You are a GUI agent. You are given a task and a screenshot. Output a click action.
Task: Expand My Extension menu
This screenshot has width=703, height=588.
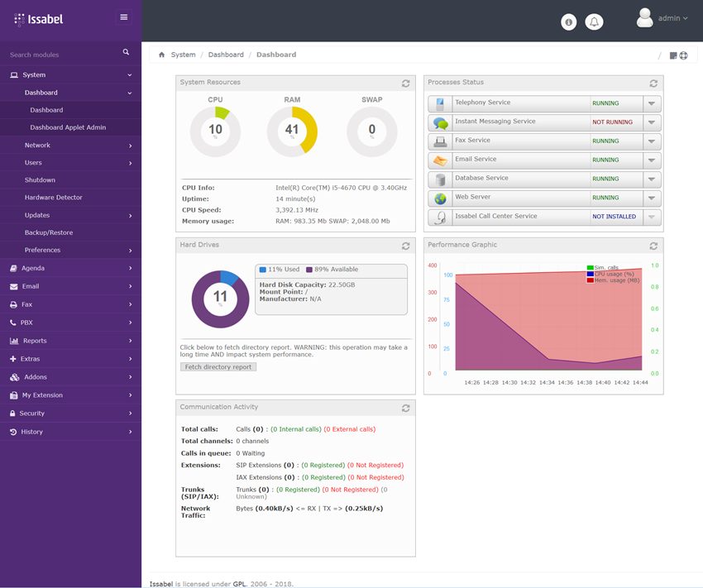(70, 395)
